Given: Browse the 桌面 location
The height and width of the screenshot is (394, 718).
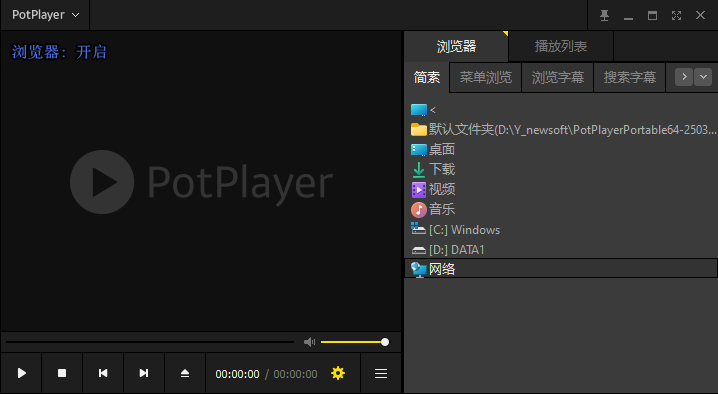Looking at the screenshot, I should pyautogui.click(x=561, y=149).
